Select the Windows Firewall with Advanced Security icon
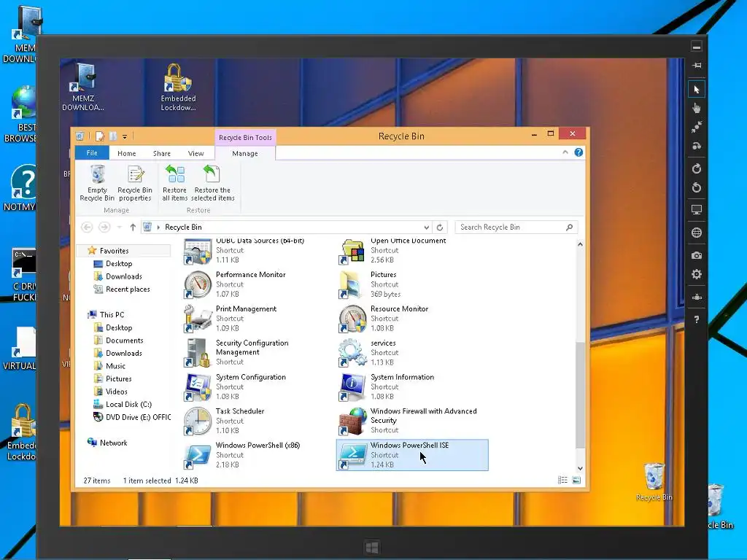The height and width of the screenshot is (560, 747). click(x=352, y=421)
